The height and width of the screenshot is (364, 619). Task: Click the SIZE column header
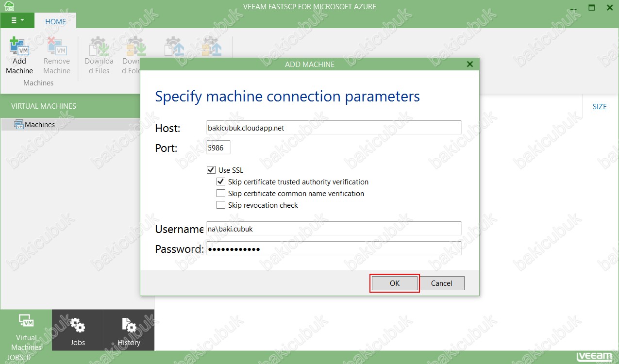600,107
